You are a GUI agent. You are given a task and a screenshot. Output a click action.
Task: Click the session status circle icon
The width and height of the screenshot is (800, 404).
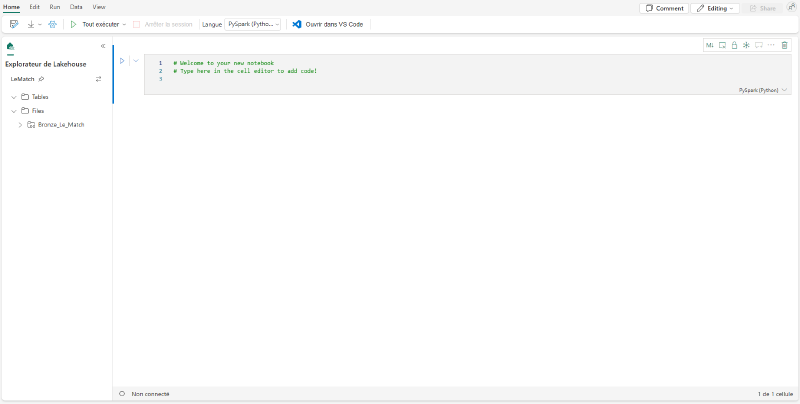[x=122, y=394]
